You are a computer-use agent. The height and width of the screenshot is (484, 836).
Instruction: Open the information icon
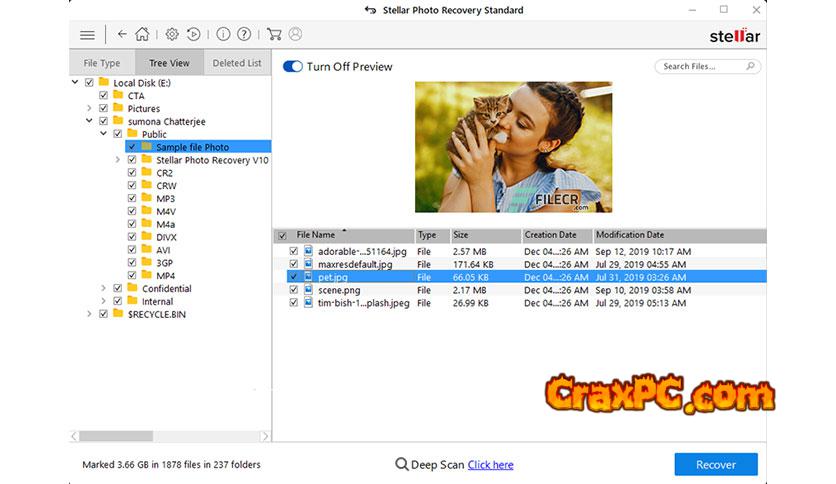coord(223,34)
